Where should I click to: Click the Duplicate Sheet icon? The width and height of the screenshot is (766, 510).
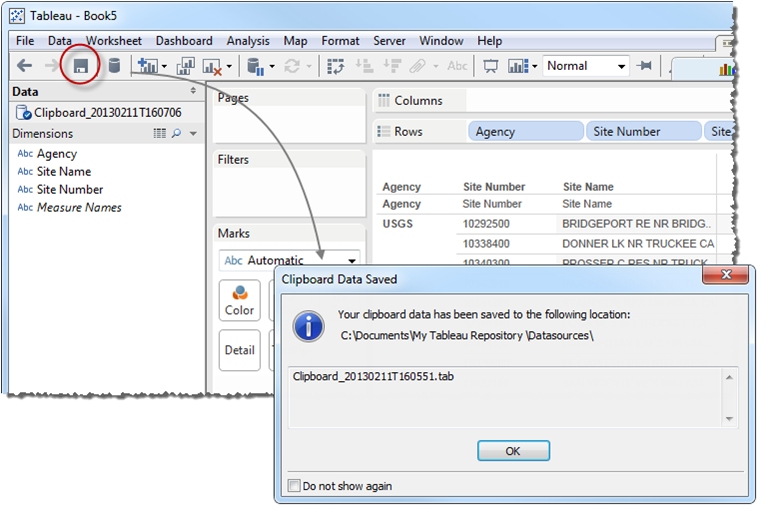click(186, 65)
